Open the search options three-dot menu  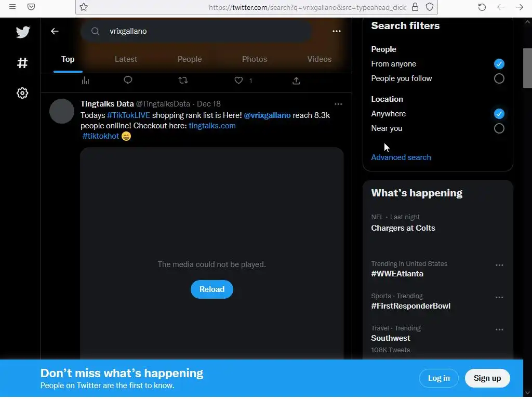tap(337, 31)
